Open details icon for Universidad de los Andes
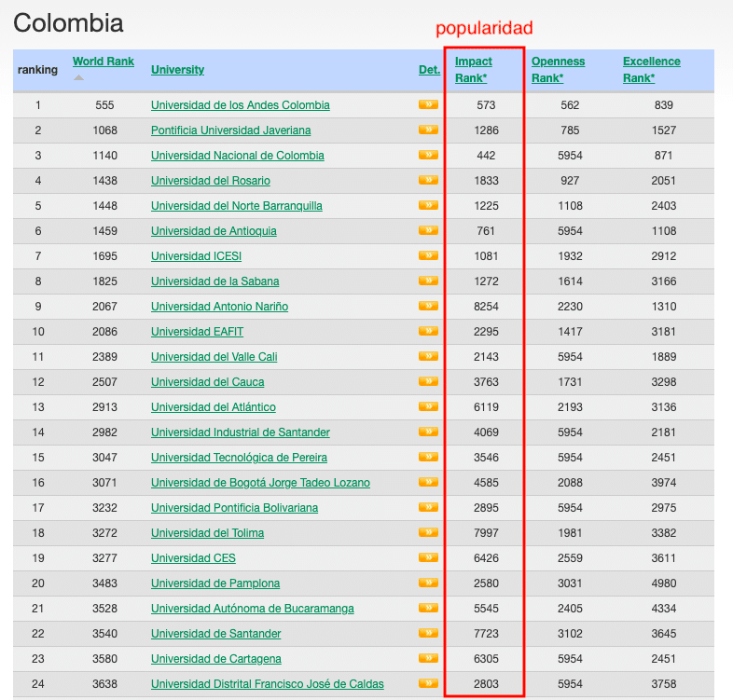The image size is (733, 700). coord(428,105)
